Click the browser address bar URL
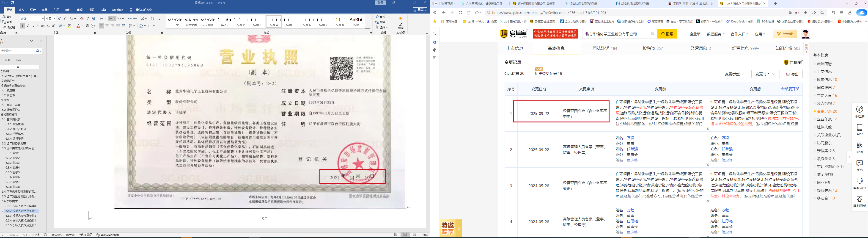The height and width of the screenshot is (238, 868). click(549, 13)
